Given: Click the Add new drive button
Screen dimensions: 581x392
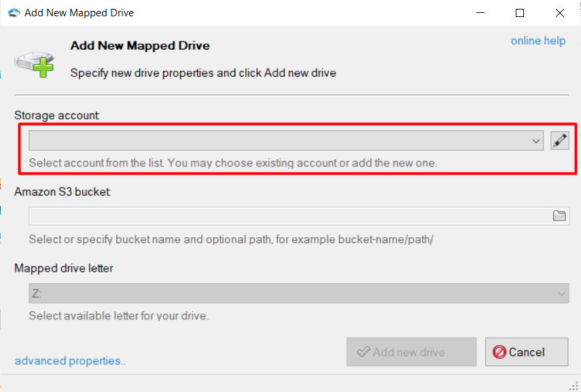Looking at the screenshot, I should click(x=411, y=352).
